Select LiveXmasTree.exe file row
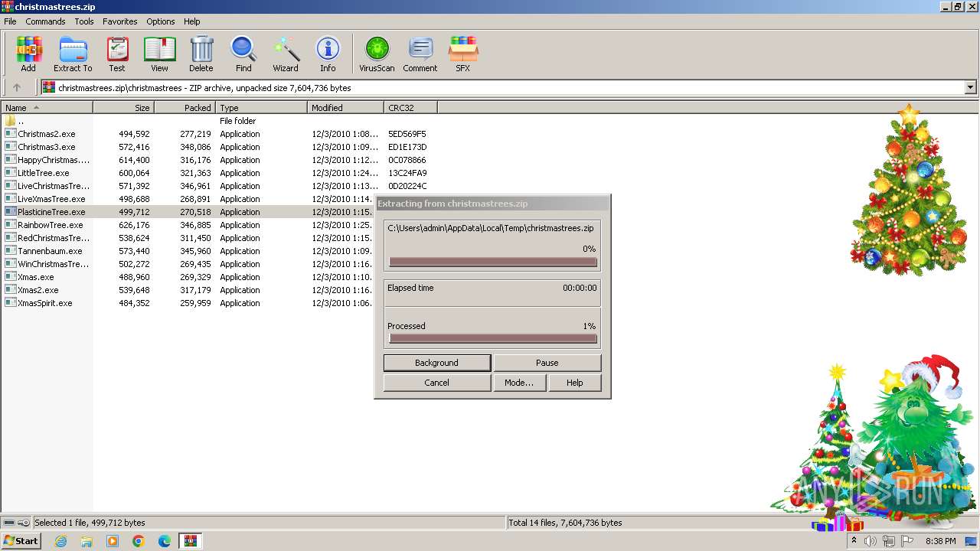The width and height of the screenshot is (980, 551). (x=188, y=199)
